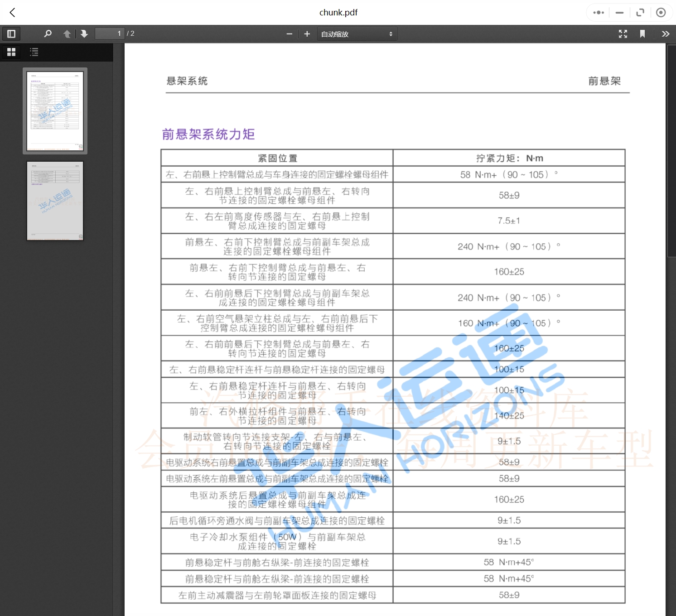
Task: Zoom out of the PDF document
Action: [290, 34]
